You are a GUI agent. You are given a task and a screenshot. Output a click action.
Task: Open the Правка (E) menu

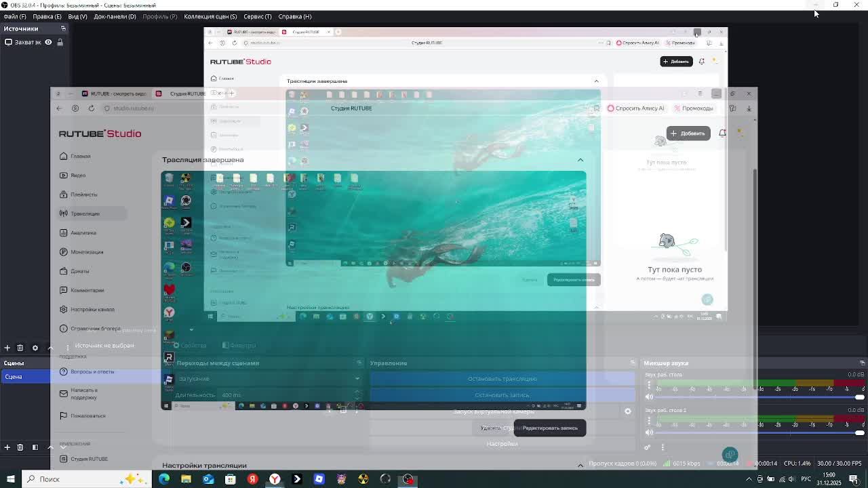47,16
